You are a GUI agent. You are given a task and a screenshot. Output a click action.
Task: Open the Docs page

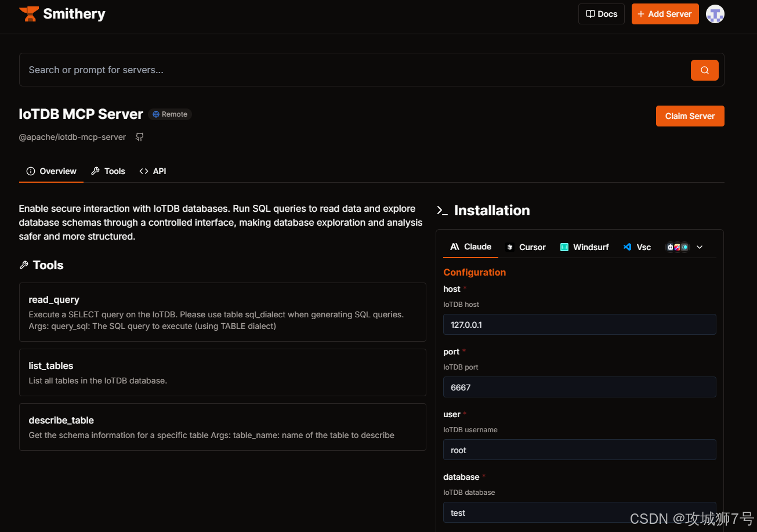click(602, 14)
